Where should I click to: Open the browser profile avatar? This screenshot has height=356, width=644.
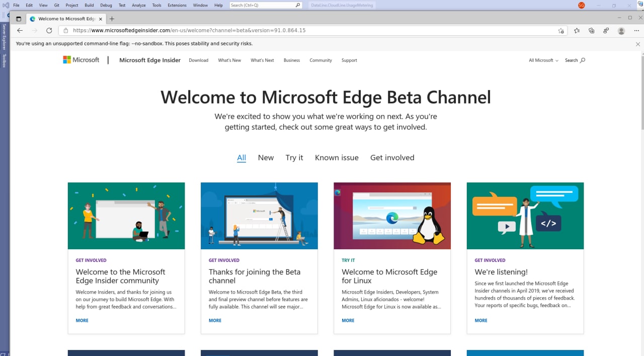click(621, 31)
